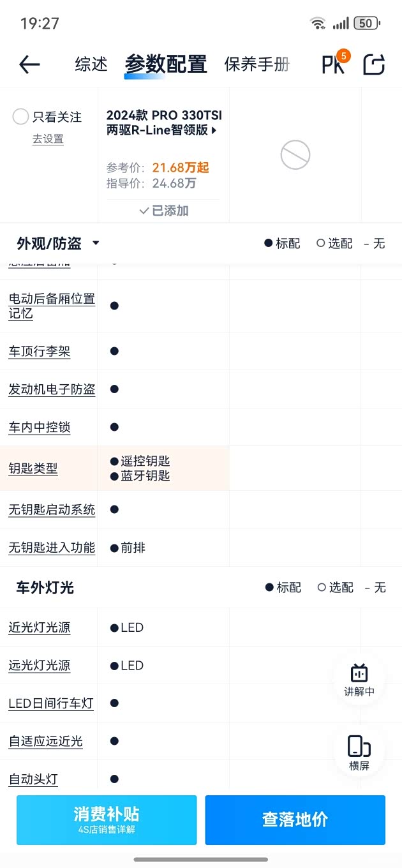Screen dimensions: 402x868
Task: Tap the battery indicator icon
Action: (x=366, y=24)
